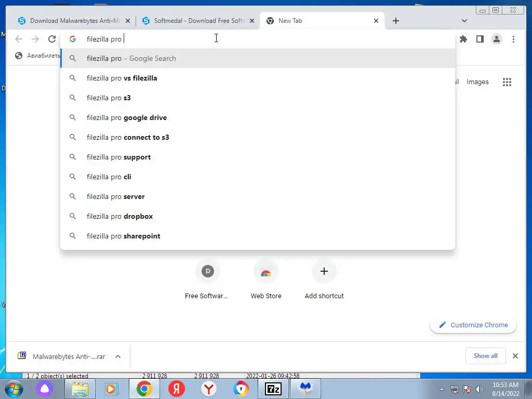Image resolution: width=532 pixels, height=399 pixels.
Task: Open the Web Store shortcut tile
Action: 265,280
